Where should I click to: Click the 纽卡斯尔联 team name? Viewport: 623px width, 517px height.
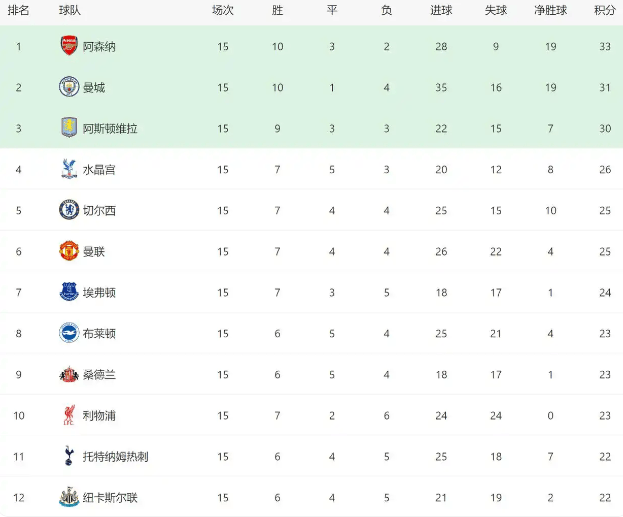[x=109, y=497]
